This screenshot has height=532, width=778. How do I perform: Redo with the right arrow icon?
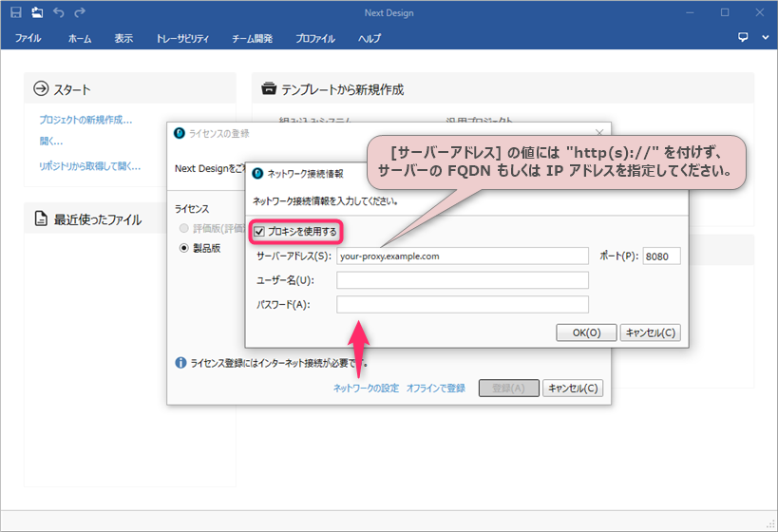click(x=80, y=13)
